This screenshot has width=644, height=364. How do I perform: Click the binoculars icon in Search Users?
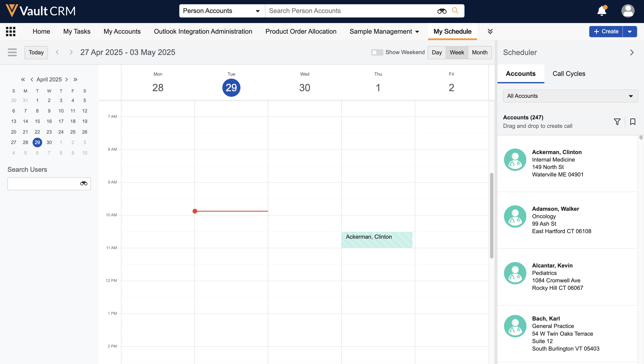[83, 183]
